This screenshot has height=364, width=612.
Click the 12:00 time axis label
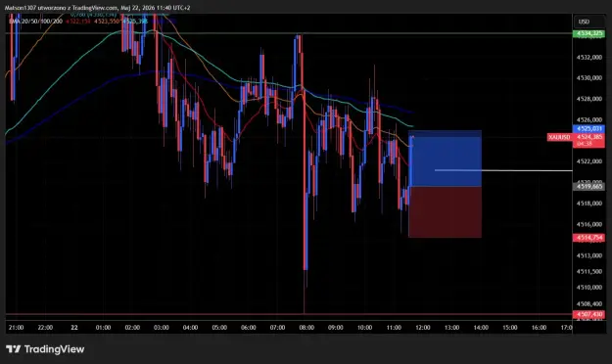[x=423, y=328]
